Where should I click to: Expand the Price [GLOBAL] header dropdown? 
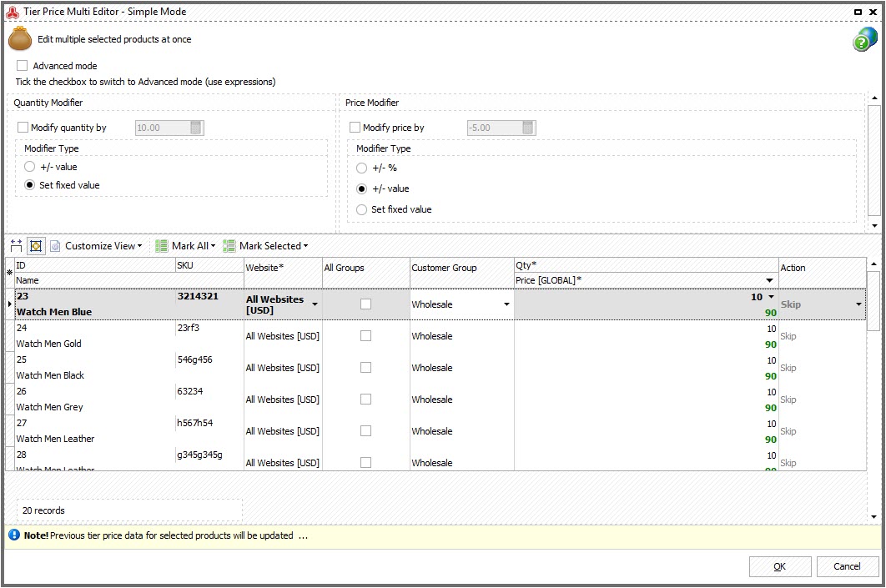[x=769, y=280]
